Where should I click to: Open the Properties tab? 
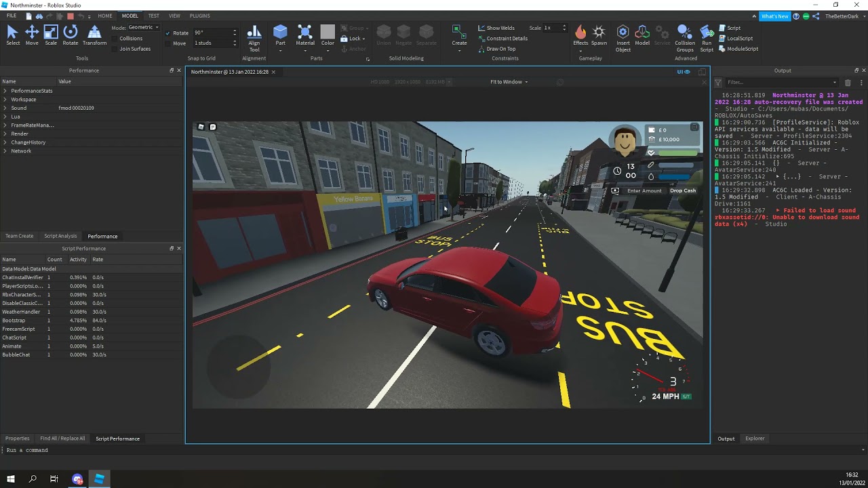tap(18, 439)
